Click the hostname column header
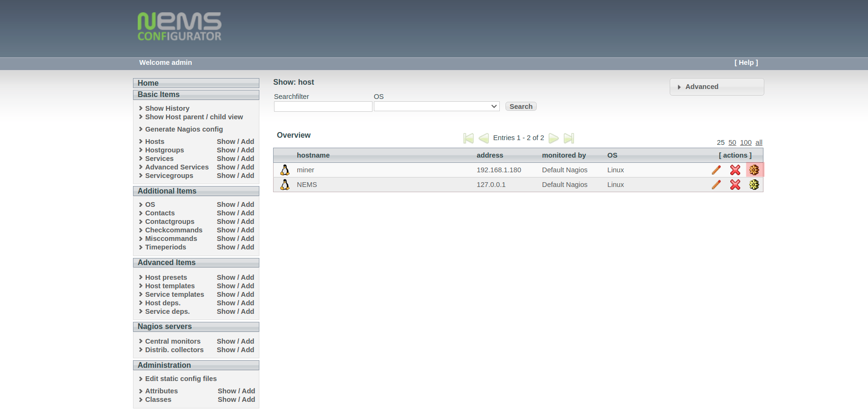This screenshot has width=868, height=417. (313, 155)
